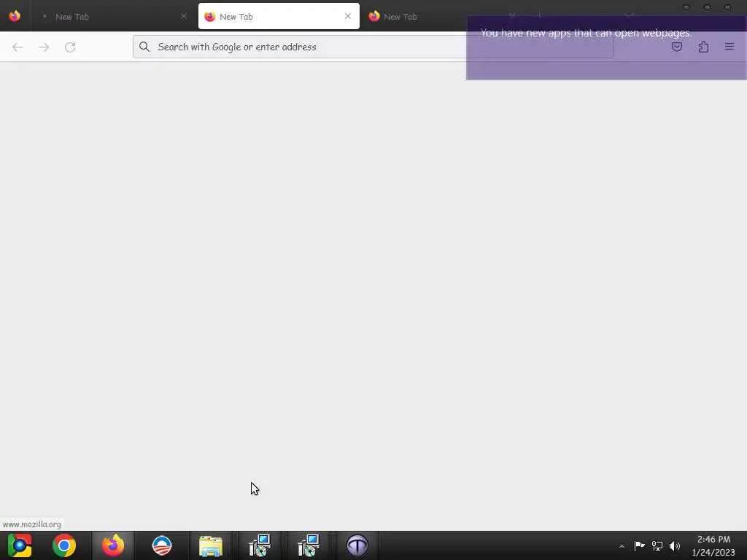This screenshot has width=747, height=560.
Task: Show hidden system tray icons
Action: 622,546
